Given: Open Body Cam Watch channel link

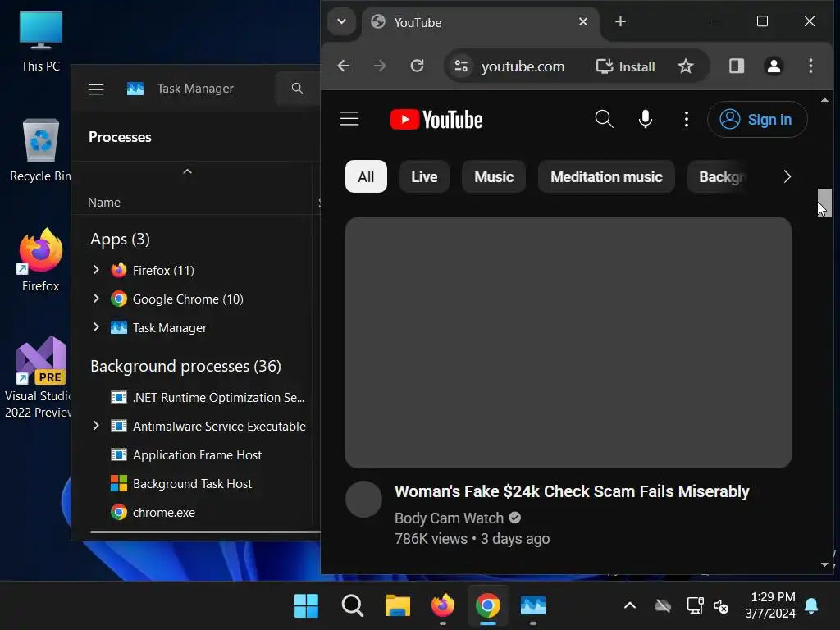Looking at the screenshot, I should pos(449,518).
